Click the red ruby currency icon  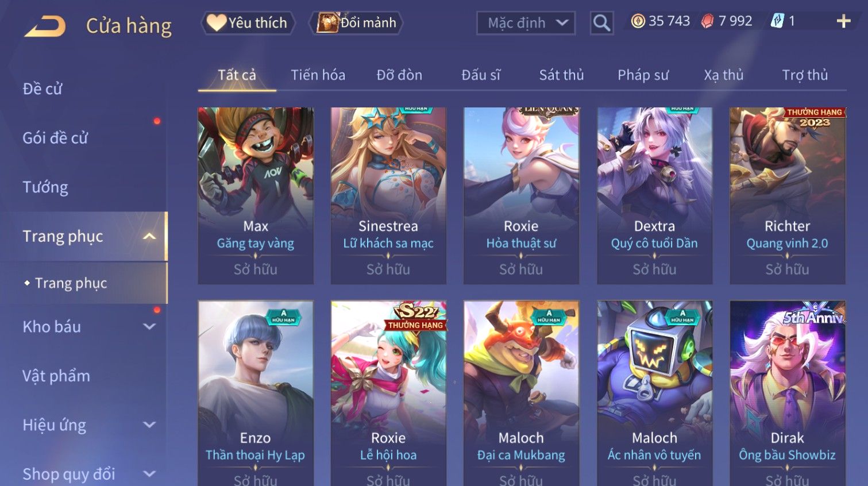[x=707, y=21]
